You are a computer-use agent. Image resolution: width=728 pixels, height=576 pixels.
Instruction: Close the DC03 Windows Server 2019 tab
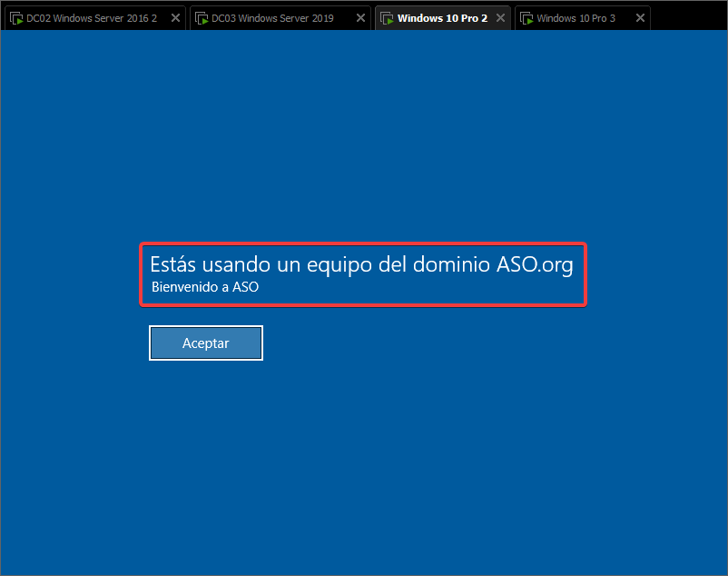click(x=360, y=18)
